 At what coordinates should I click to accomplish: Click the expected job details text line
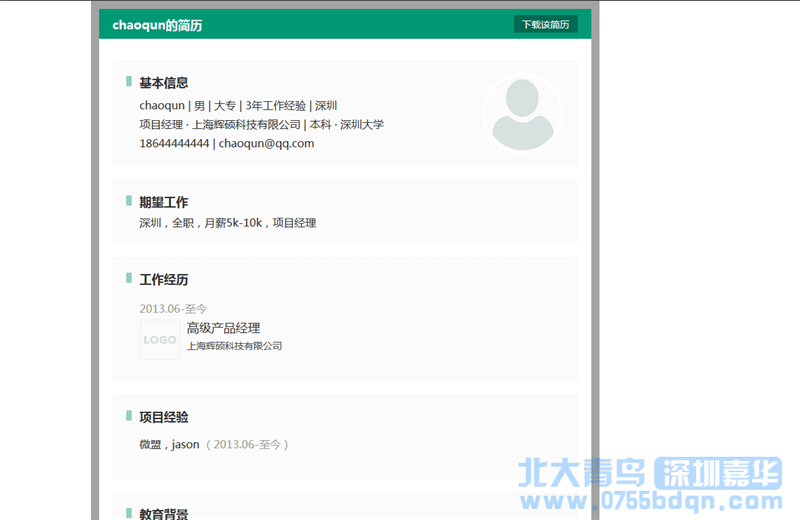227,223
